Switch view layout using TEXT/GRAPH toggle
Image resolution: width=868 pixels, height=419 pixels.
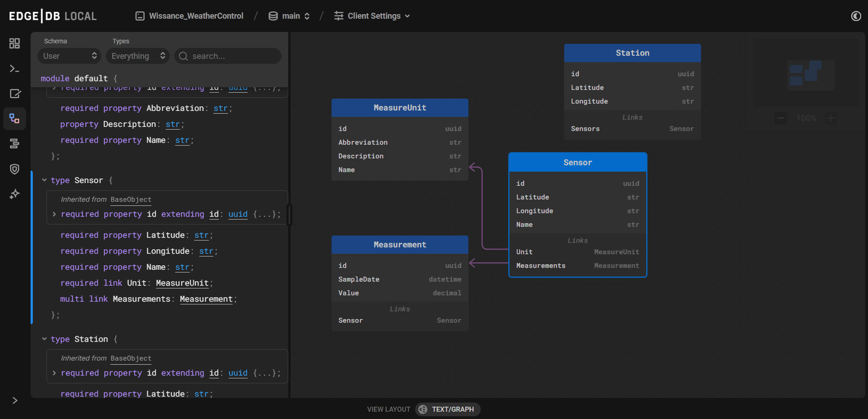click(x=447, y=409)
